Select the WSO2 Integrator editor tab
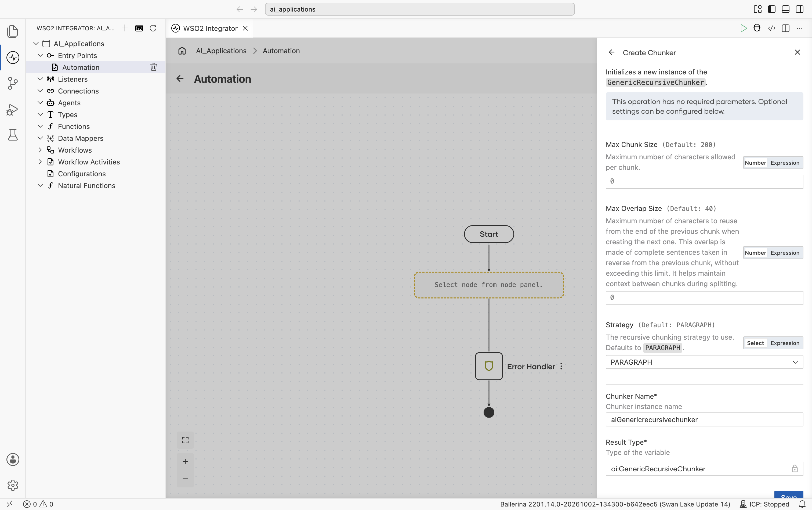 pyautogui.click(x=209, y=28)
